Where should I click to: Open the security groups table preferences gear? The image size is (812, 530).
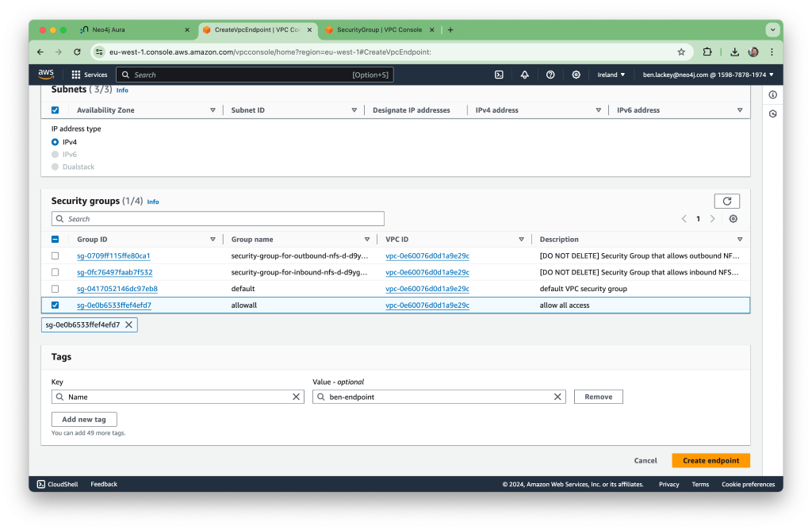733,218
